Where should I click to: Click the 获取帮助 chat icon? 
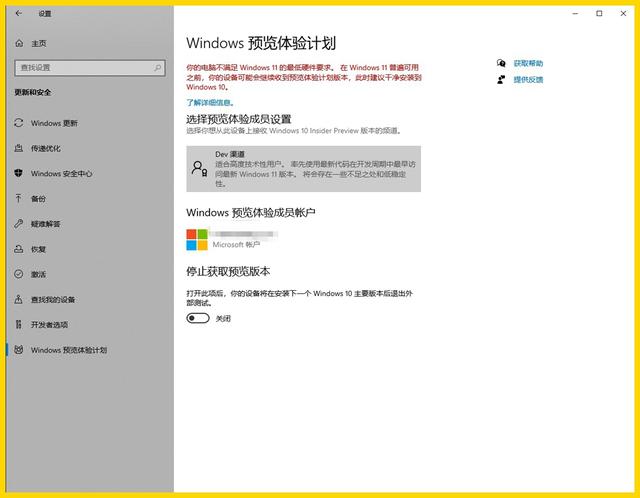point(501,63)
